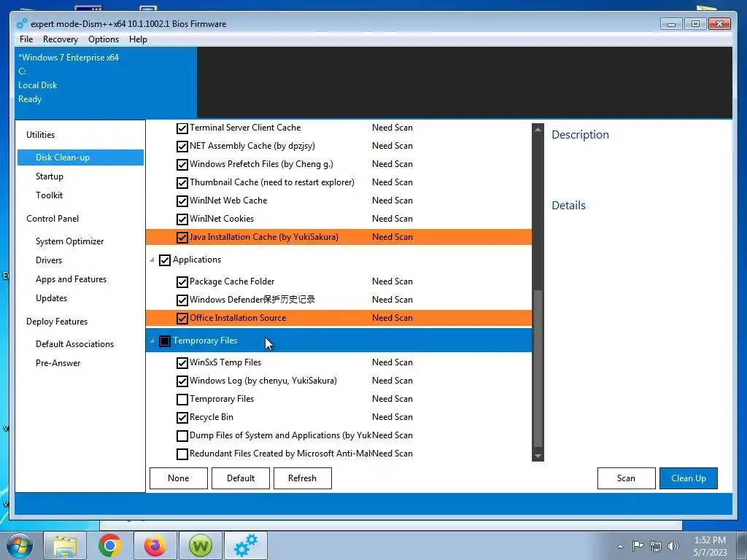Click the Refresh button
Image resolution: width=747 pixels, height=560 pixels.
[303, 478]
